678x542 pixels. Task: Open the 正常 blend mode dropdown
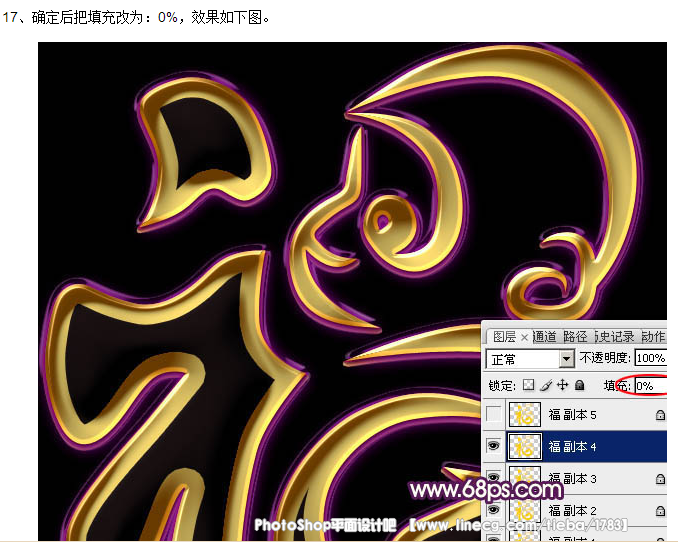click(567, 358)
